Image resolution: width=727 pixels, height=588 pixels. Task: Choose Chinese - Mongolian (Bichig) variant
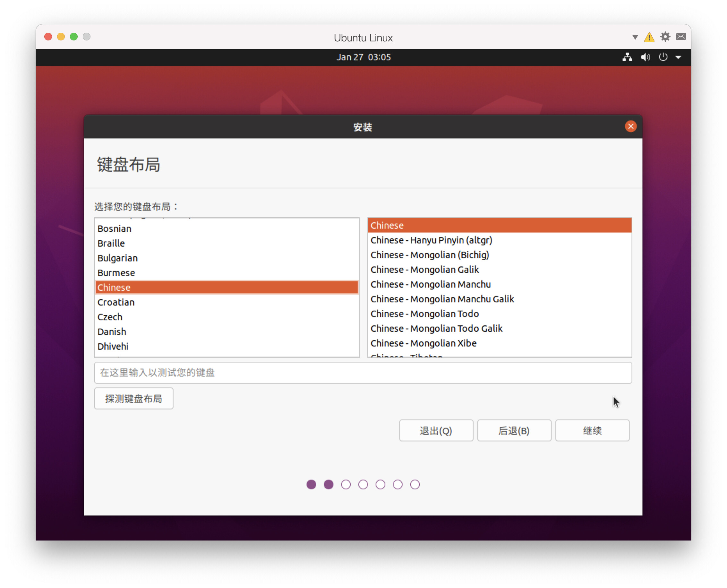click(x=500, y=255)
